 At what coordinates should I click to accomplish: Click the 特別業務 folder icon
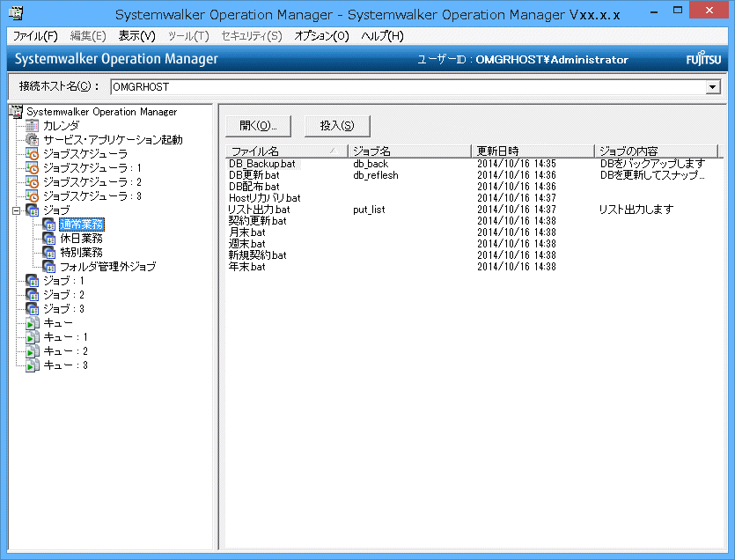pyautogui.click(x=49, y=253)
